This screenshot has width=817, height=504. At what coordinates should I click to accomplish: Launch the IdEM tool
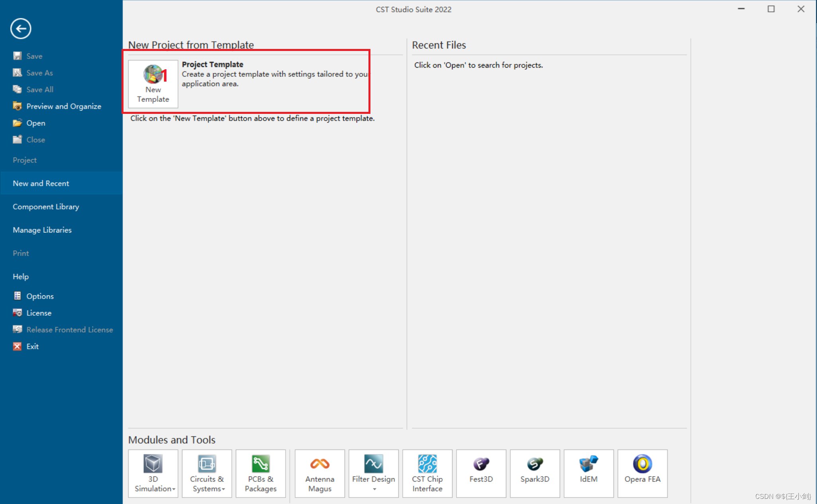[588, 473]
